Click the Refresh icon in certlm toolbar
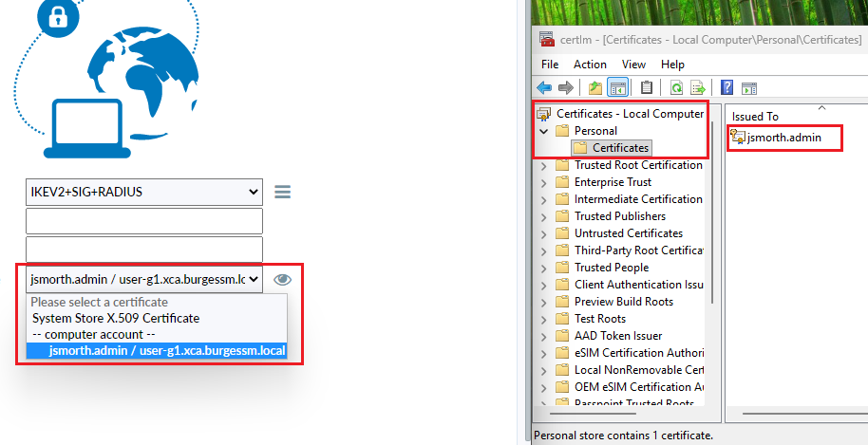The height and width of the screenshot is (445, 868). click(x=676, y=87)
